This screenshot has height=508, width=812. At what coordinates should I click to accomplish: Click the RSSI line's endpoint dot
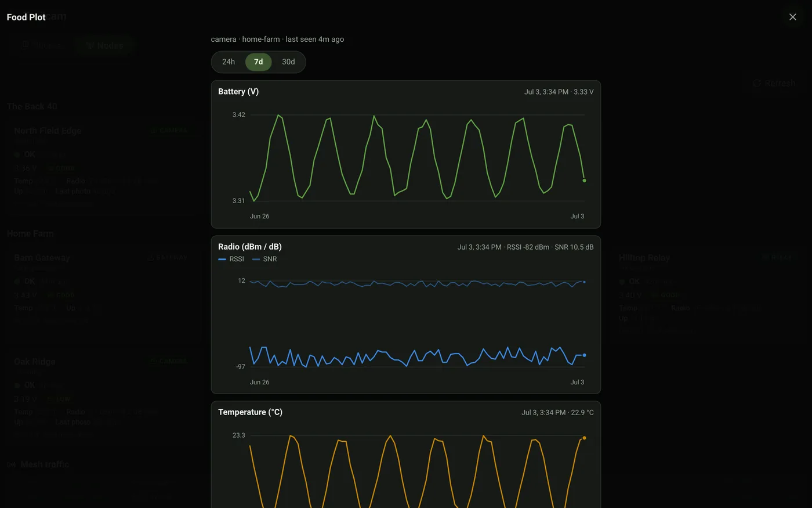click(584, 355)
